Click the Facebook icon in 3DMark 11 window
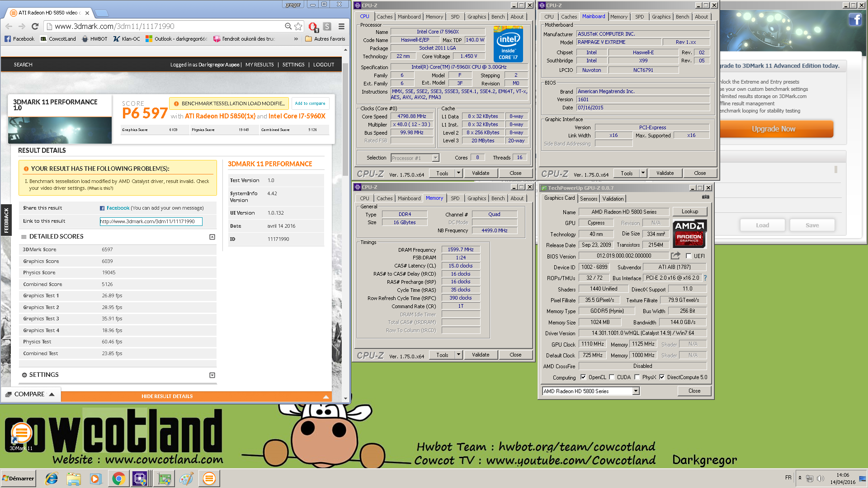Viewport: 868px width, 488px height. 855,19
